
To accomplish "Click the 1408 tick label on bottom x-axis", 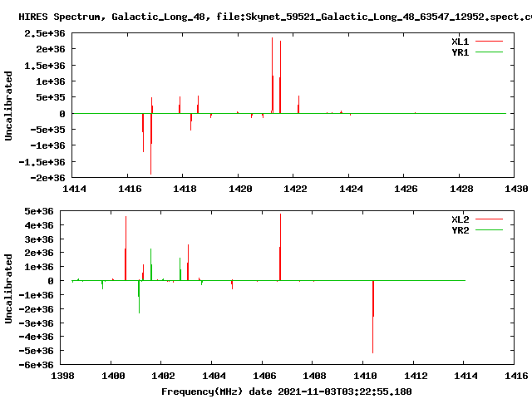I will click(x=314, y=376).
